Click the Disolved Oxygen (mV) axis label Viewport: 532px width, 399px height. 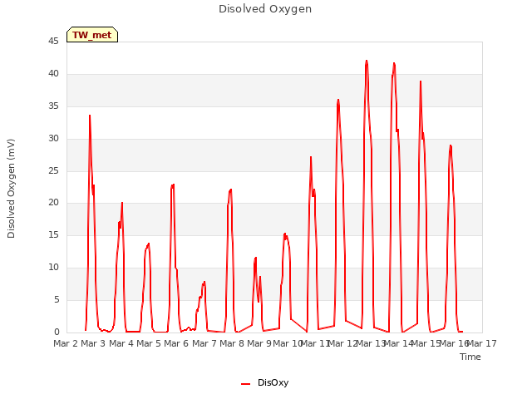coord(11,189)
